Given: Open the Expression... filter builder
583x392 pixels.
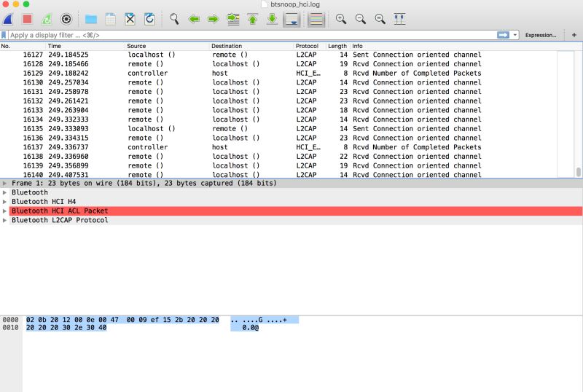Looking at the screenshot, I should click(541, 35).
